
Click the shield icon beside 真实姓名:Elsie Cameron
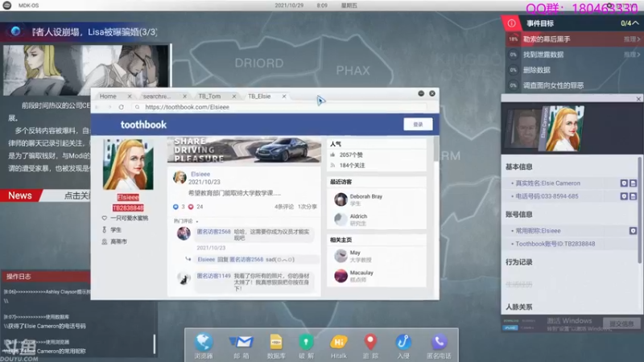624,183
